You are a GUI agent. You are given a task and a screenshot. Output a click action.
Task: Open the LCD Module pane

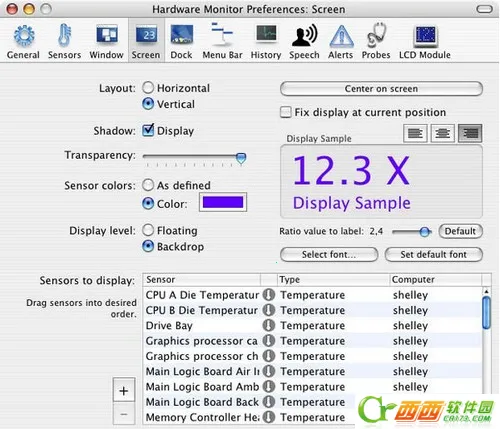[x=425, y=41]
